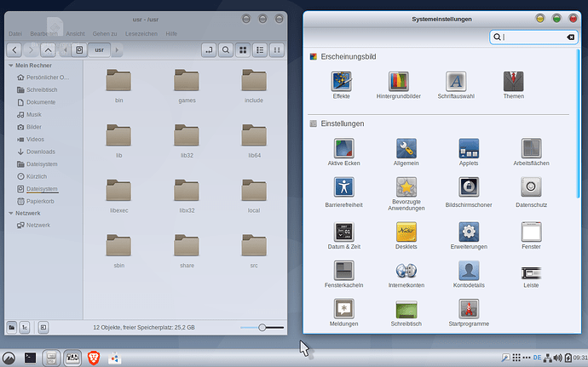The image size is (588, 367).
Task: Open Hintergrundbilder settings
Action: pos(399,83)
